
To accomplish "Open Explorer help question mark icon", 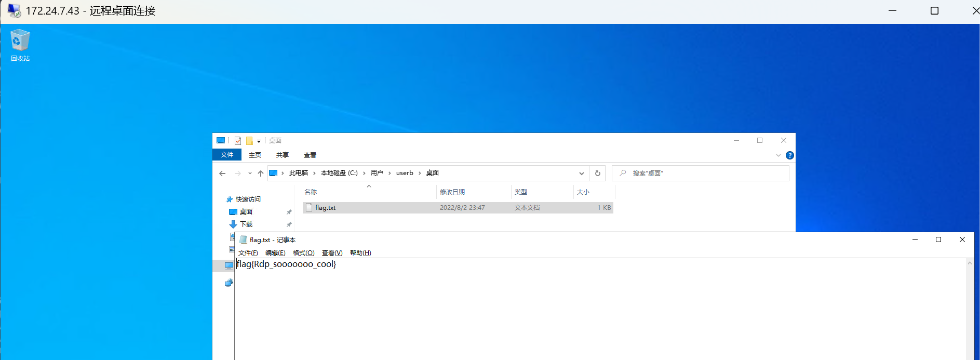I will click(789, 155).
